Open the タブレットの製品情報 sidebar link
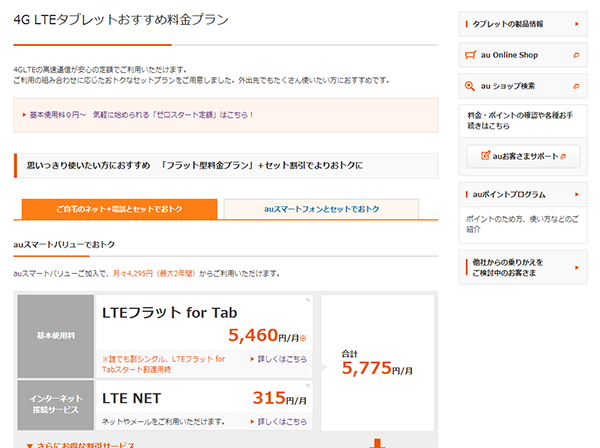 (523, 24)
